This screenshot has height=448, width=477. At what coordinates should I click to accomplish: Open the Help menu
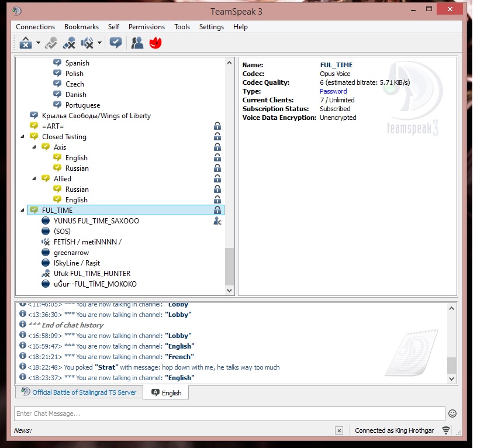pos(240,27)
